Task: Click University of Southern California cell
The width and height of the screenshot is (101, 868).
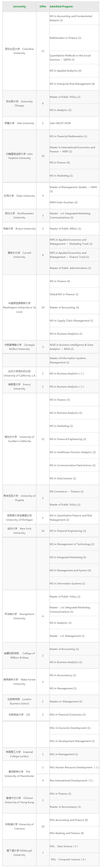Action: pyautogui.click(x=19, y=439)
